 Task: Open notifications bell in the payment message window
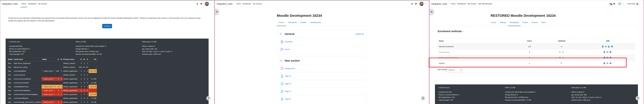point(197,4)
